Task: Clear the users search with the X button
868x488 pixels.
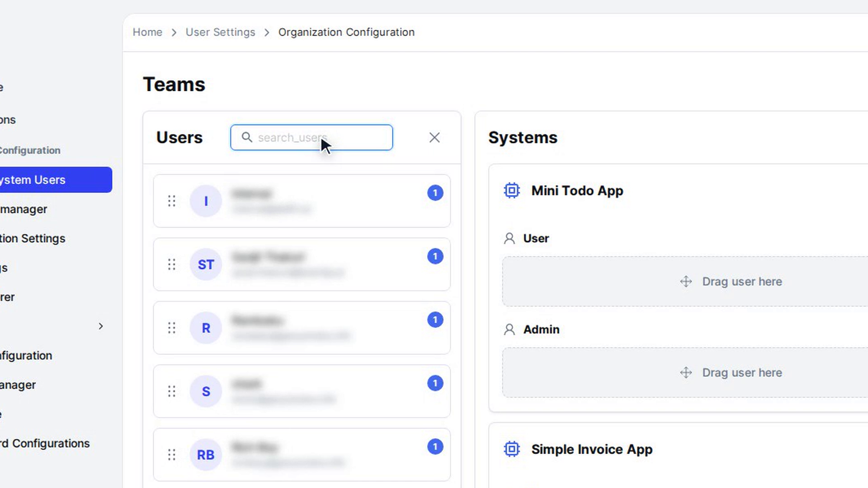Action: click(x=434, y=137)
